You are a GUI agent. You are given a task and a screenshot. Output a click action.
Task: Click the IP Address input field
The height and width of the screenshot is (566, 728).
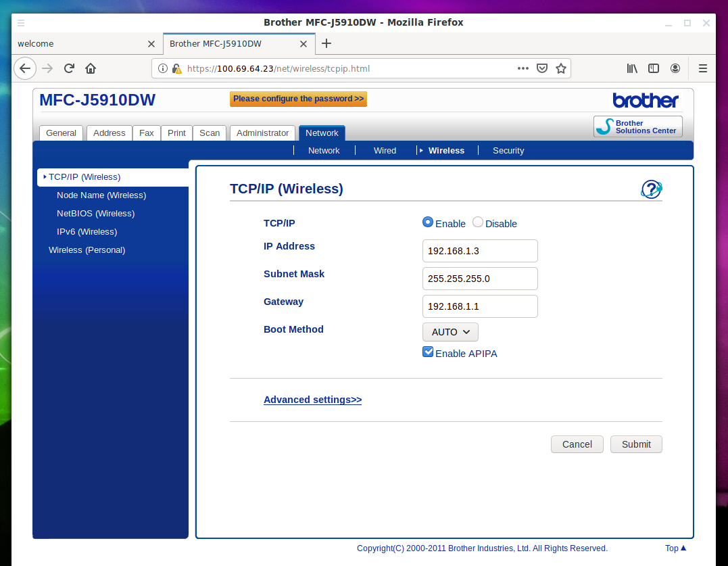point(480,251)
